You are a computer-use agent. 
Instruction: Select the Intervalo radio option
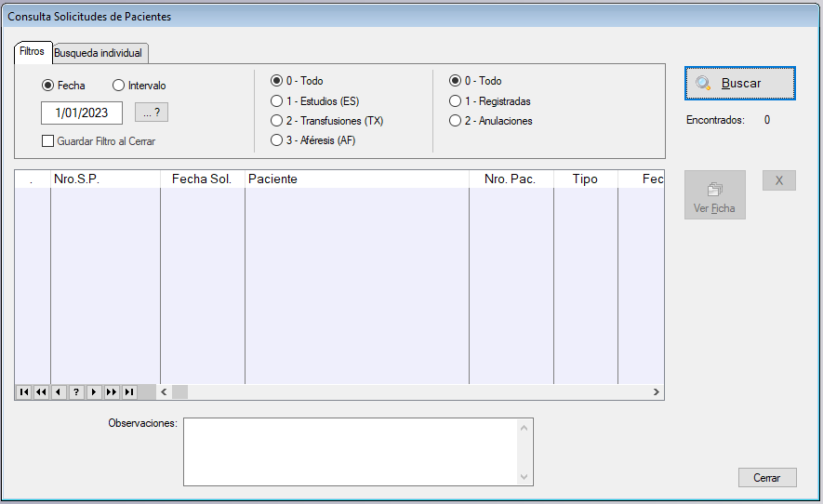[118, 86]
